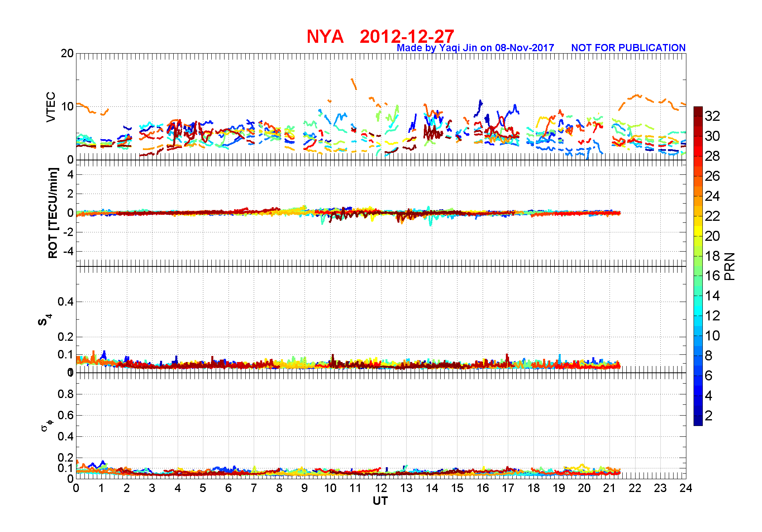The height and width of the screenshot is (532, 762).
Task: Click the '30' tick label on the PRN colorbar
Action: [712, 136]
